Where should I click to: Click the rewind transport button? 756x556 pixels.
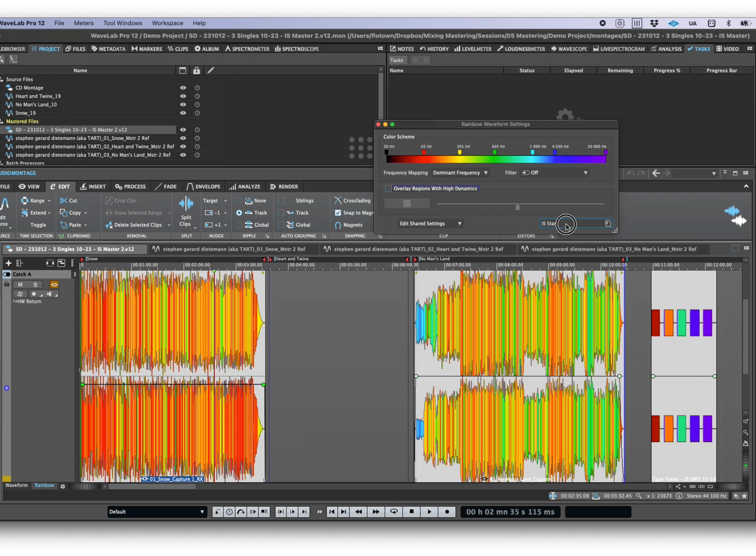point(358,512)
